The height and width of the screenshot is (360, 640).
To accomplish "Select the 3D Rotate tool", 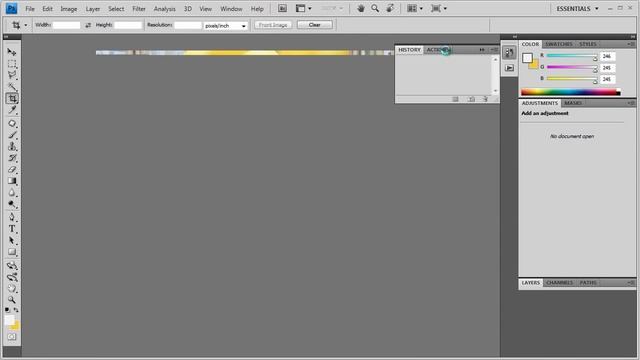I will click(x=12, y=266).
